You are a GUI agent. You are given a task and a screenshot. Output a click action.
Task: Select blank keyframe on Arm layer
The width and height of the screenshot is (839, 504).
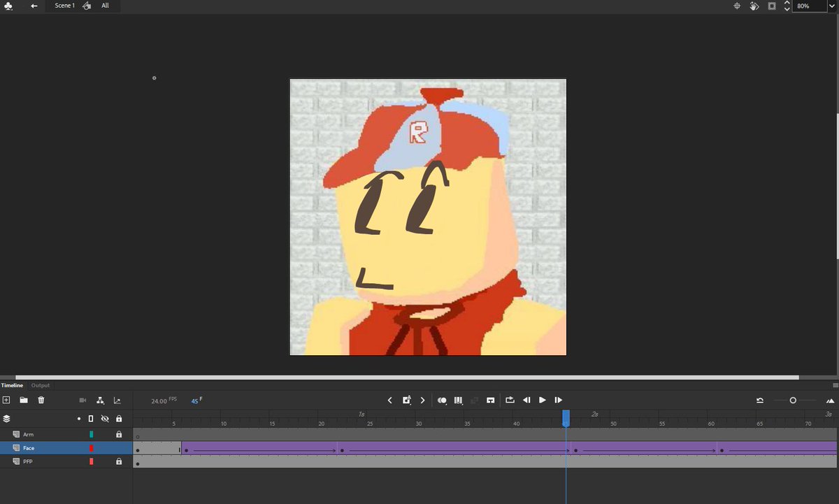coord(138,437)
